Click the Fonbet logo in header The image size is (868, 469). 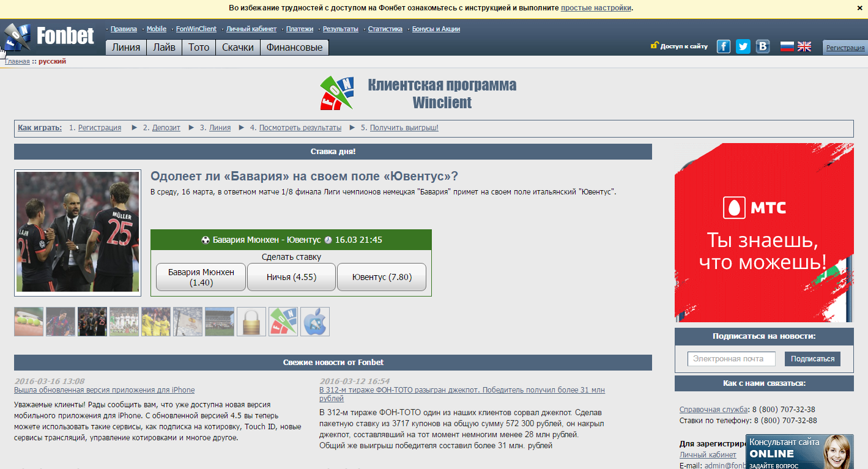point(48,37)
